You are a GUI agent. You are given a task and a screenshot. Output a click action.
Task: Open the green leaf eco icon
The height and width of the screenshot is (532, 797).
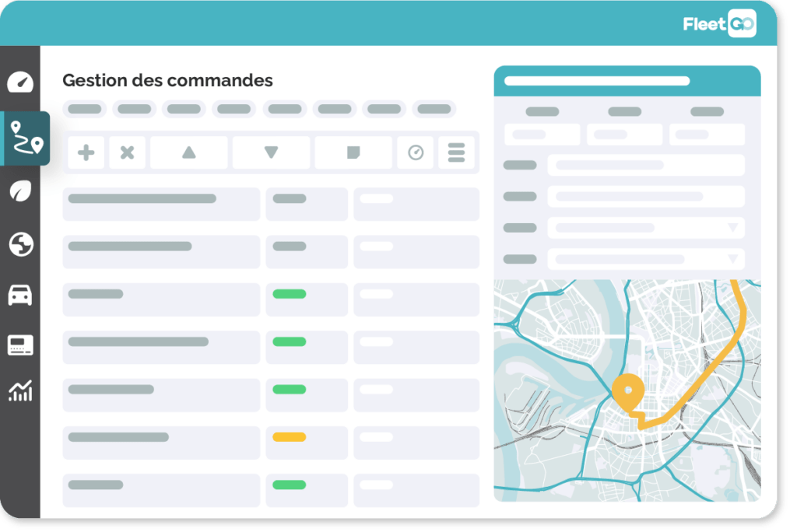[x=20, y=191]
